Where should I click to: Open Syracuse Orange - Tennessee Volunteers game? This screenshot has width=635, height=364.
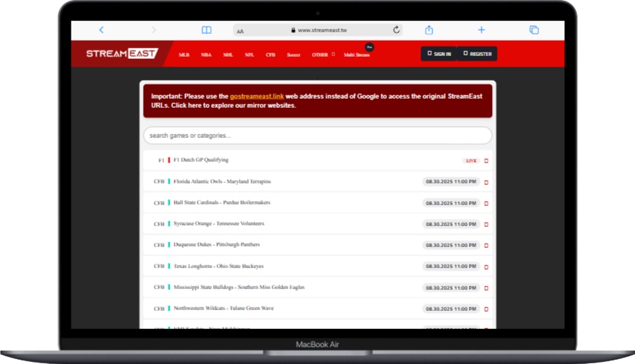(x=219, y=223)
